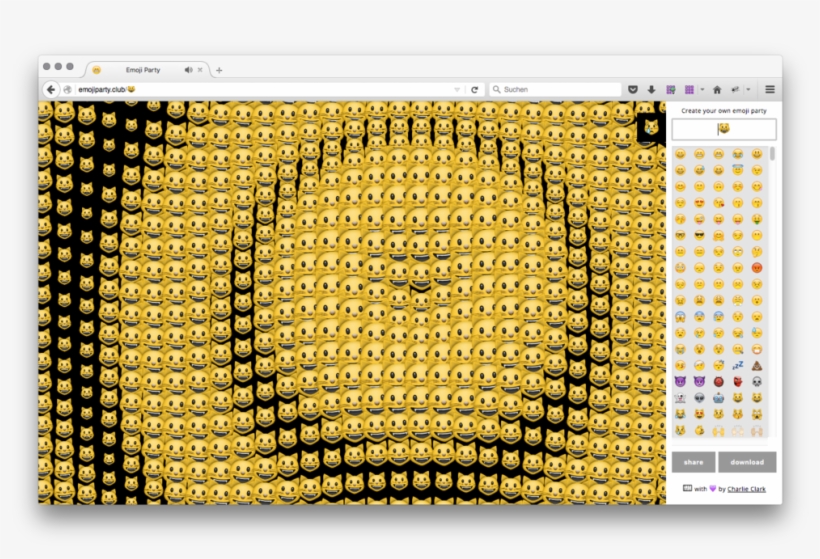Select the cat with heart eyes emoji
This screenshot has width=820, height=559.
point(699,414)
